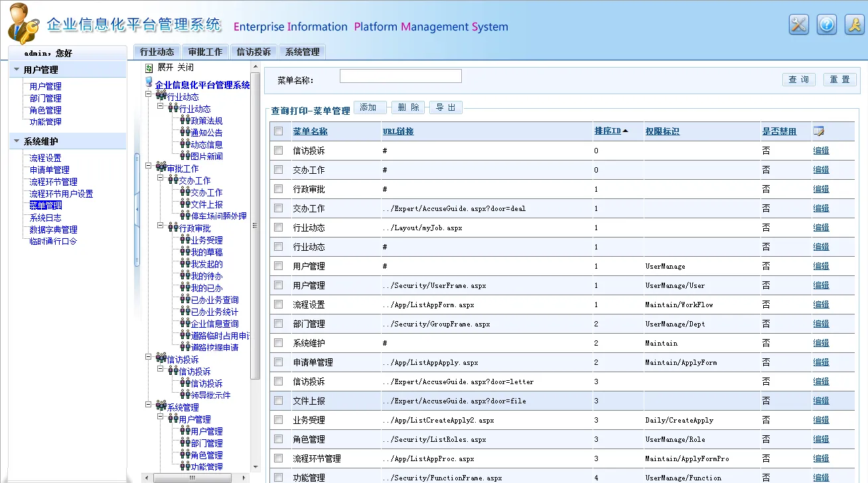This screenshot has width=868, height=483.
Task: Click the green expand tree icon
Action: pyautogui.click(x=149, y=68)
